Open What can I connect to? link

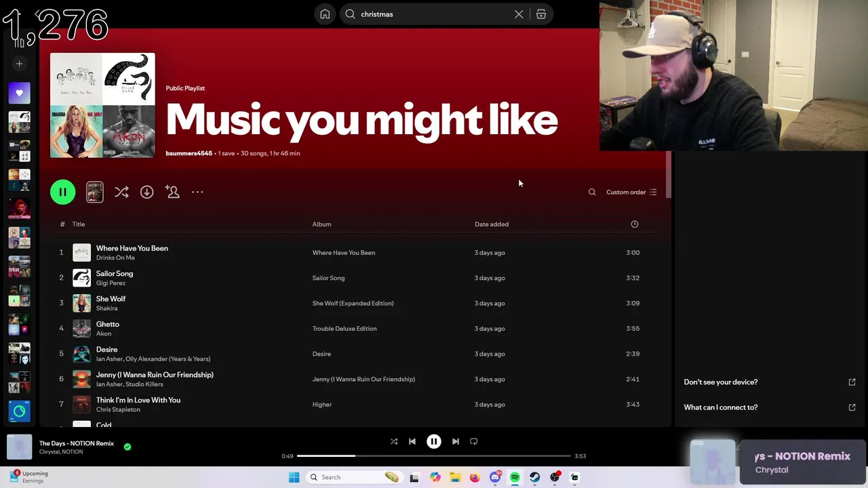[x=721, y=407]
